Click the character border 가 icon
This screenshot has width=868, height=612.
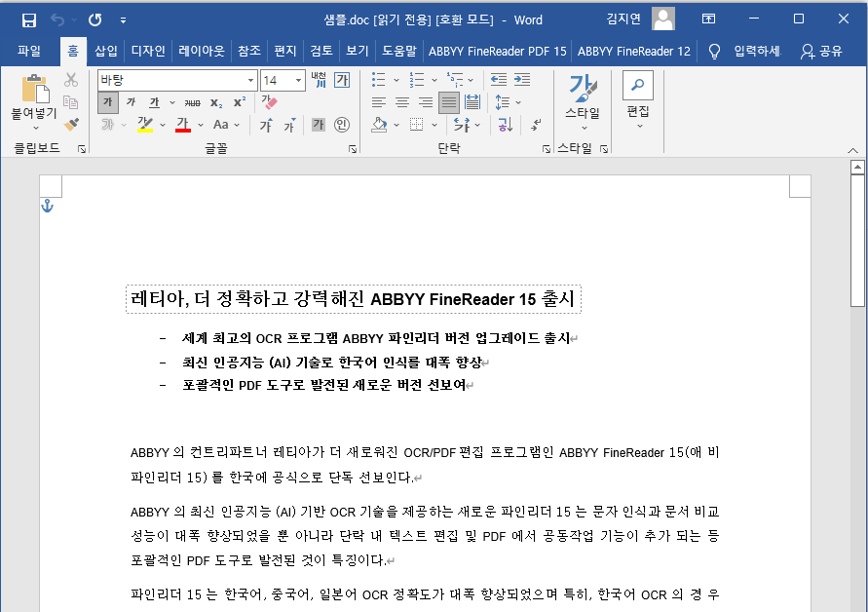[342, 80]
